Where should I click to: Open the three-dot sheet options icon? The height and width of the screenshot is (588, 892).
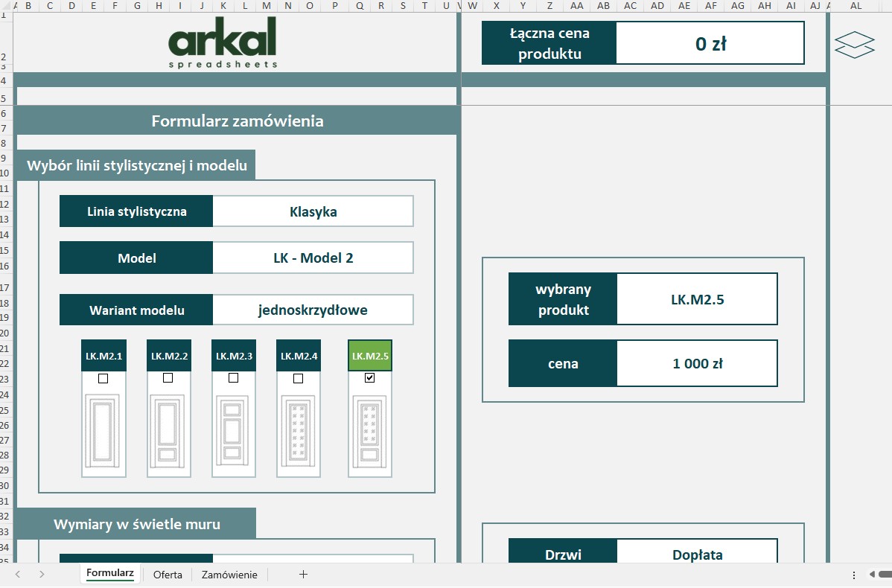[x=854, y=574]
